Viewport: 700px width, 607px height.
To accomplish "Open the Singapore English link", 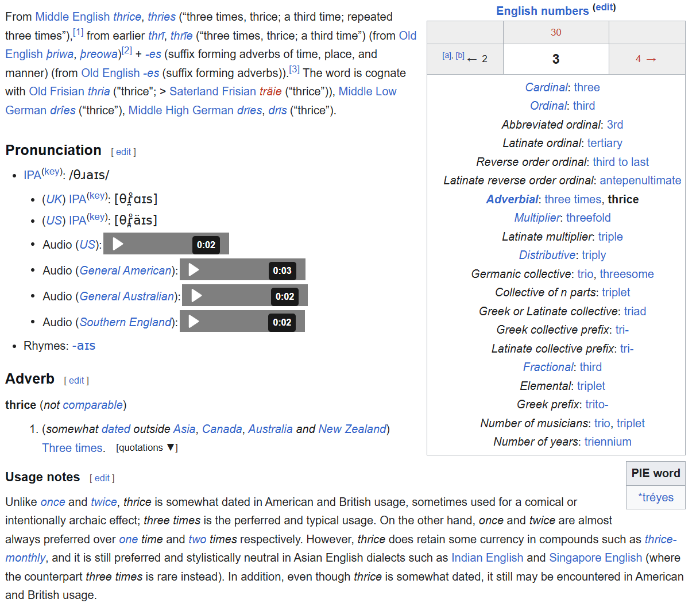I will 595,558.
